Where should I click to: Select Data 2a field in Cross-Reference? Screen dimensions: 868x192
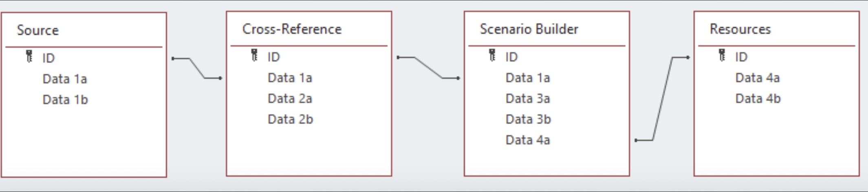290,98
